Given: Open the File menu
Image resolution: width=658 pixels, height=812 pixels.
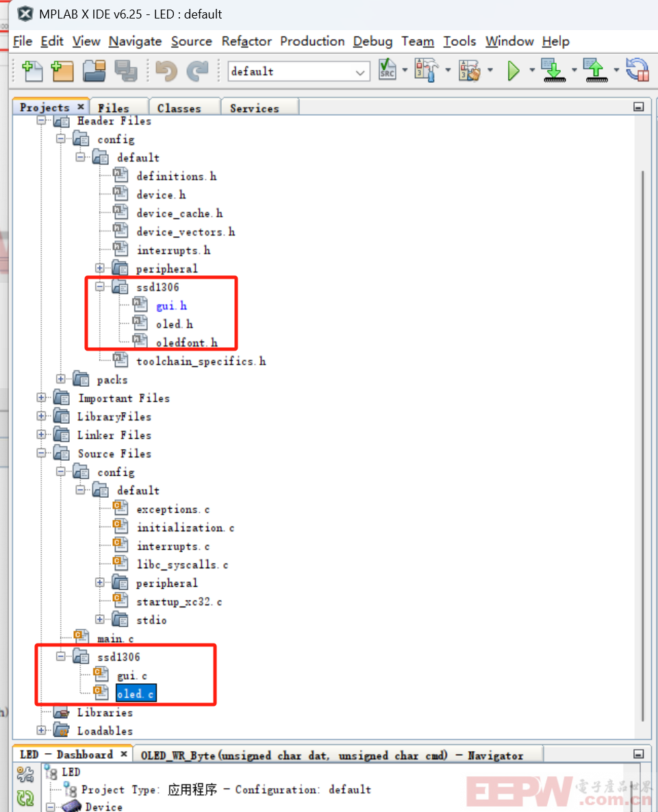Looking at the screenshot, I should [23, 42].
